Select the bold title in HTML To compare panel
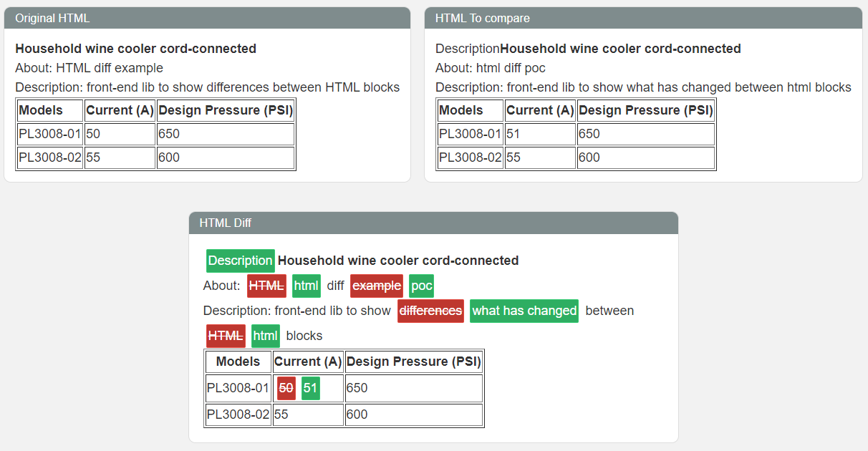Screen dimensions: 868x451 click(x=621, y=49)
